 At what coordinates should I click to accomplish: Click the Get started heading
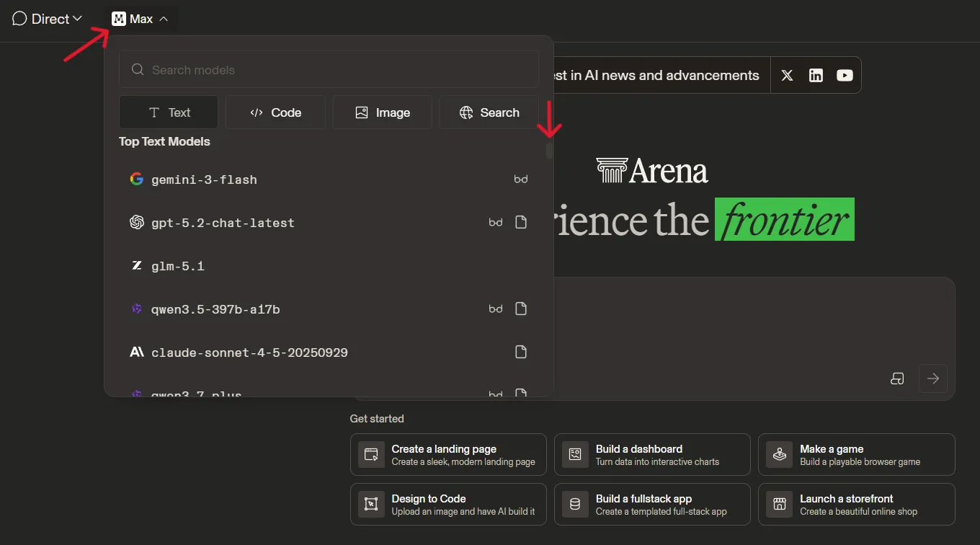377,418
